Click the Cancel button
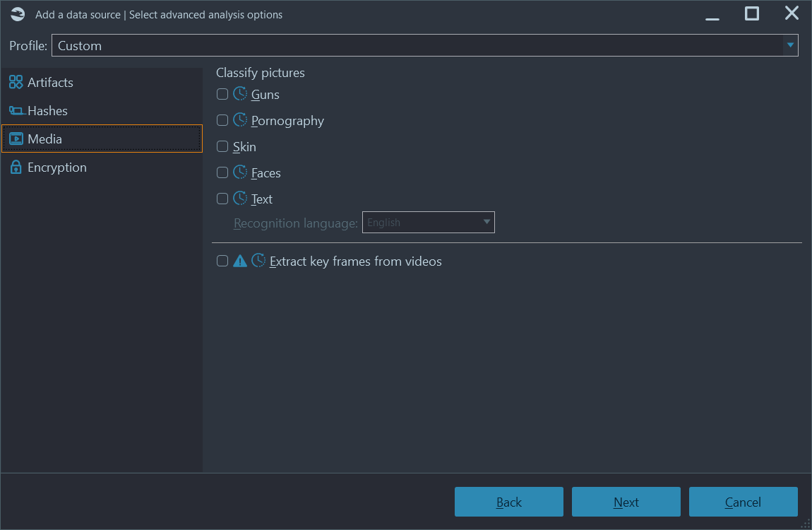 (743, 502)
